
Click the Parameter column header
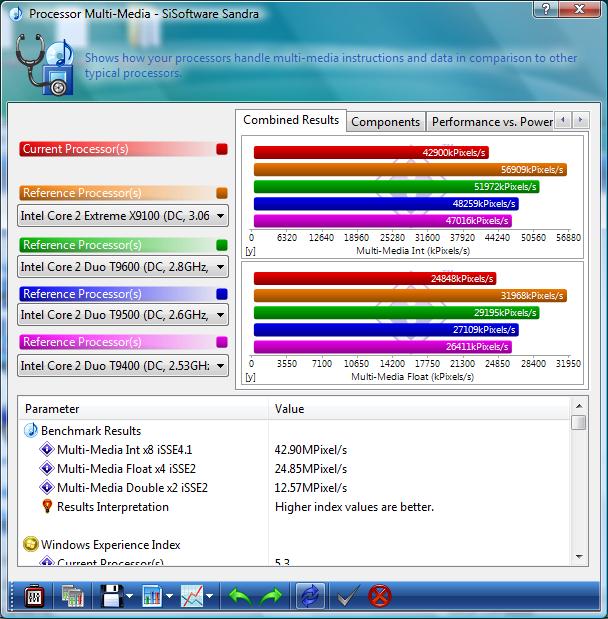[x=143, y=409]
